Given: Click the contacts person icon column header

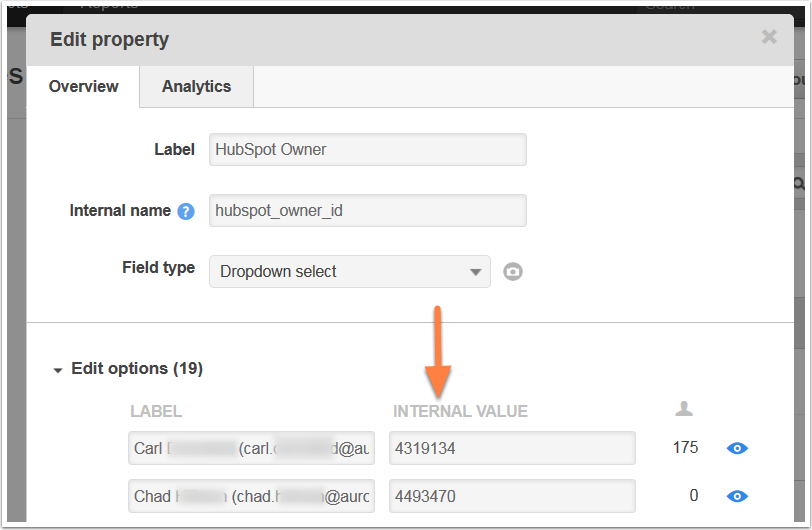Looking at the screenshot, I should point(684,409).
